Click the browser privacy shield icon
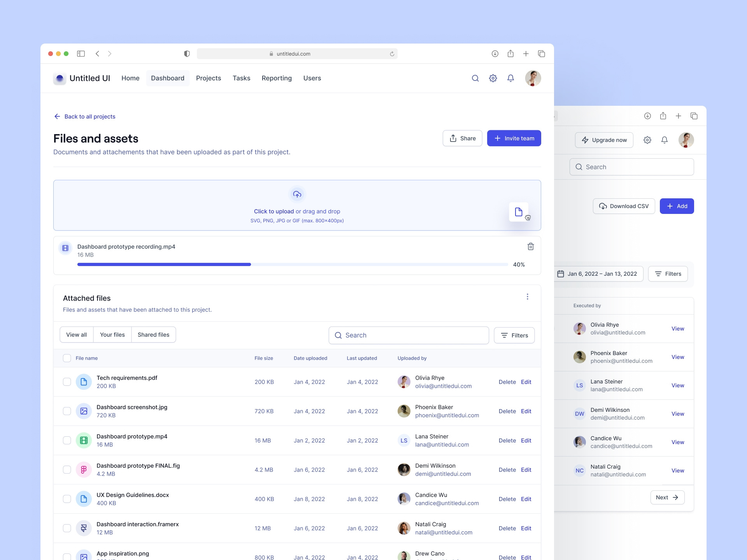 [x=187, y=54]
